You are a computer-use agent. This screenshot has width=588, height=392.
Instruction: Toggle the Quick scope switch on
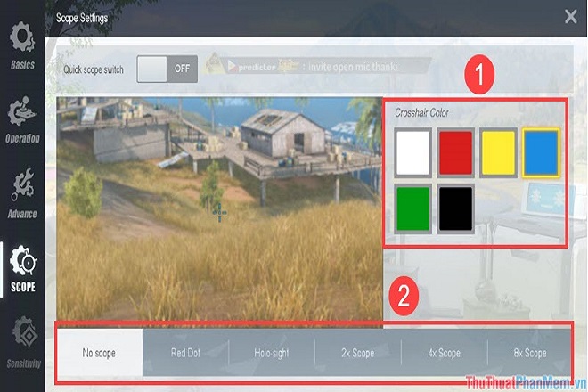167,69
